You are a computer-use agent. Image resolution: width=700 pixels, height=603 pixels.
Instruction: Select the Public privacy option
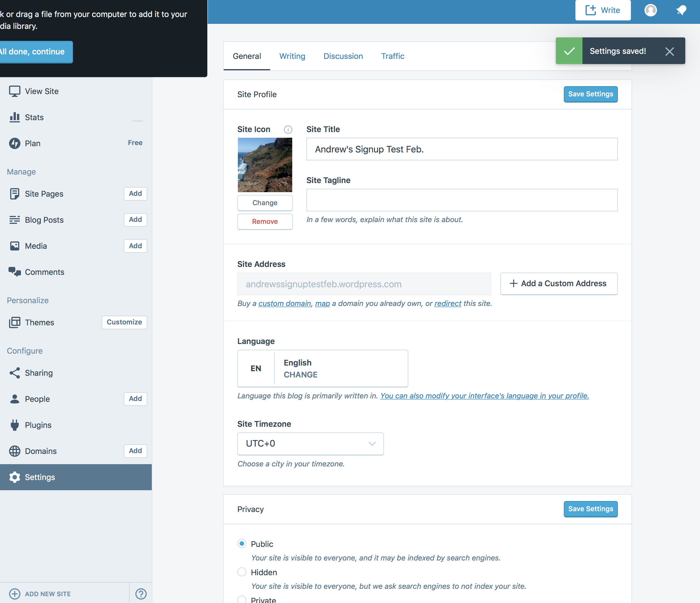(242, 543)
